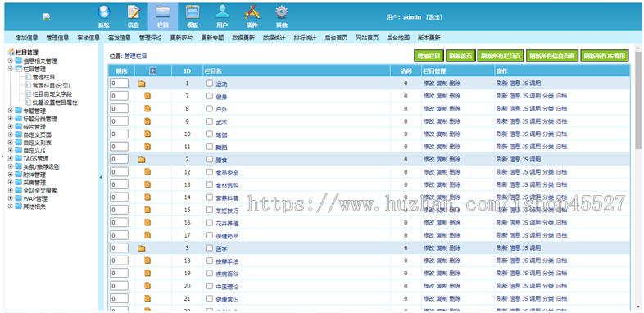
Task: Tick the checkbox for 食材选购
Action: 210,184
